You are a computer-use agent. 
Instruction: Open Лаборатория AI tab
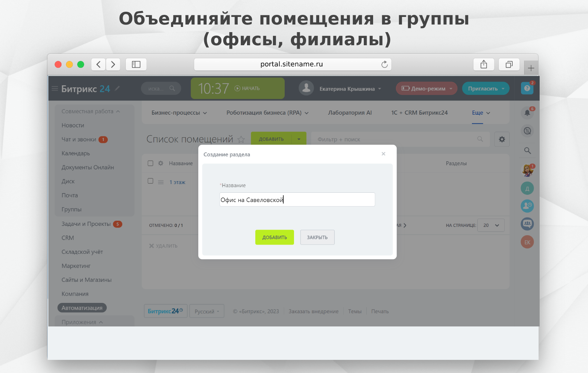(x=350, y=113)
